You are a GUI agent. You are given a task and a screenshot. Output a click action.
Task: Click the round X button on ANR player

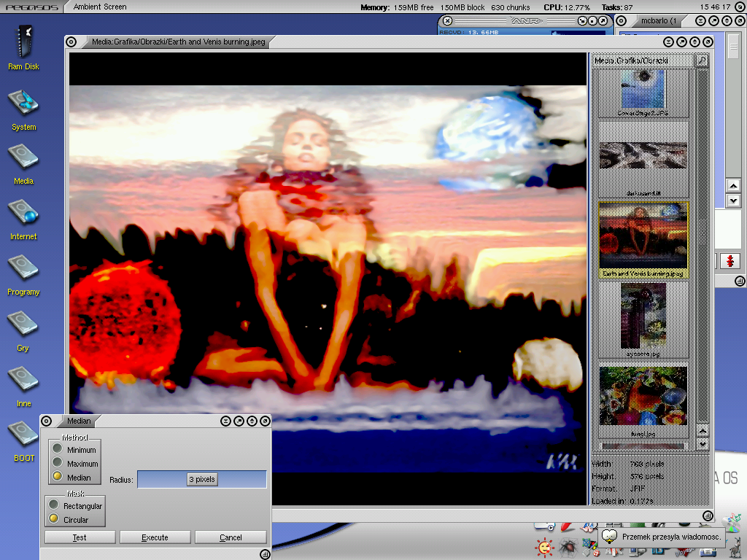pos(447,20)
